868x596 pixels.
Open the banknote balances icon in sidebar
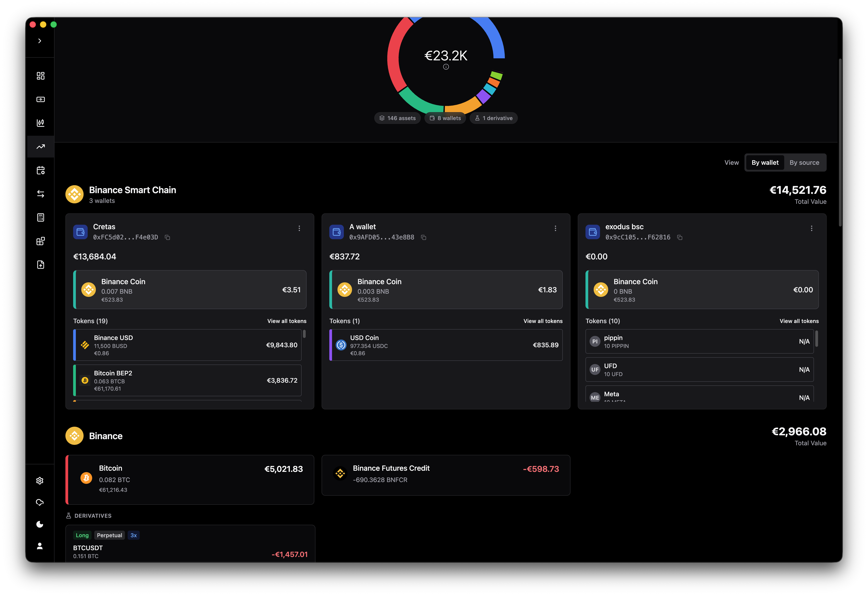40,99
